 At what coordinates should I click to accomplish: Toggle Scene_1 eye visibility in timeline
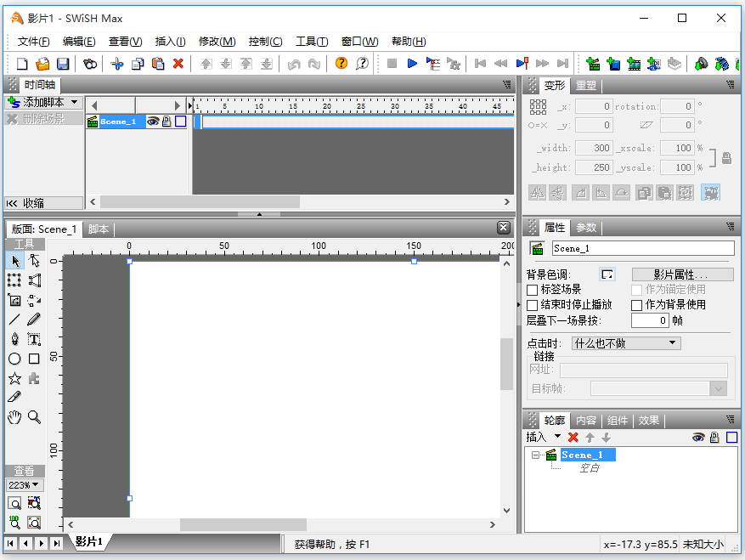(153, 122)
